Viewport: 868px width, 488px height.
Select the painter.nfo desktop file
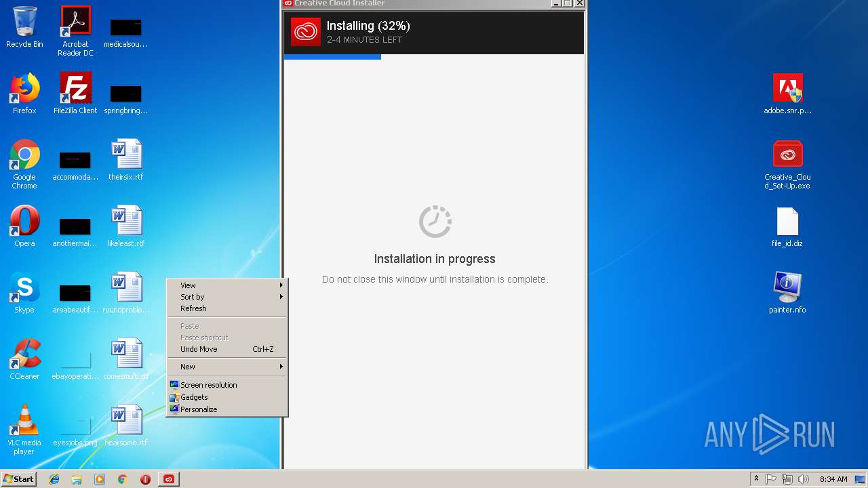click(x=787, y=293)
